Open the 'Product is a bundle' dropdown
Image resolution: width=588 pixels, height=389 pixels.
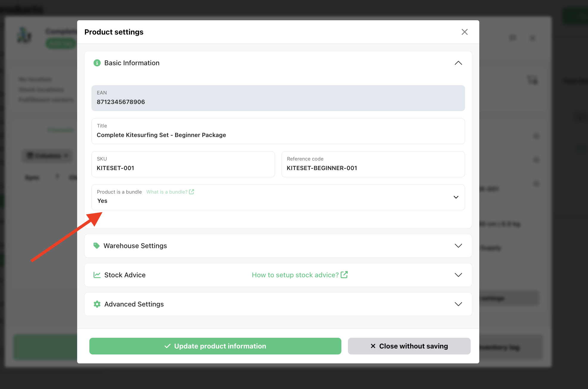click(455, 197)
